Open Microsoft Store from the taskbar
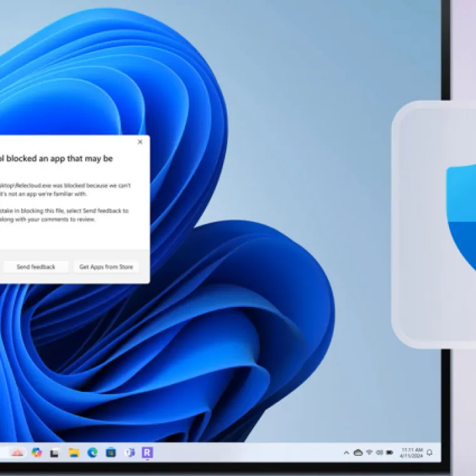This screenshot has height=476, width=476. (111, 453)
